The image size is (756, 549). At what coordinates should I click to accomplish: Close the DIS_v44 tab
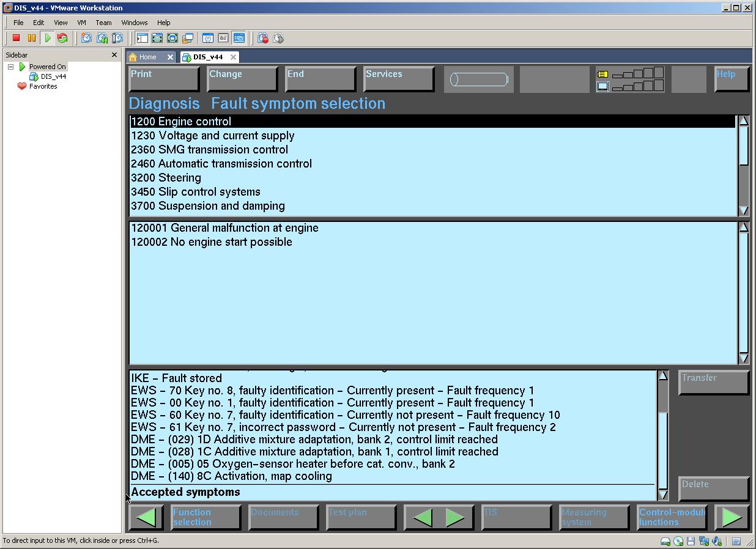233,57
